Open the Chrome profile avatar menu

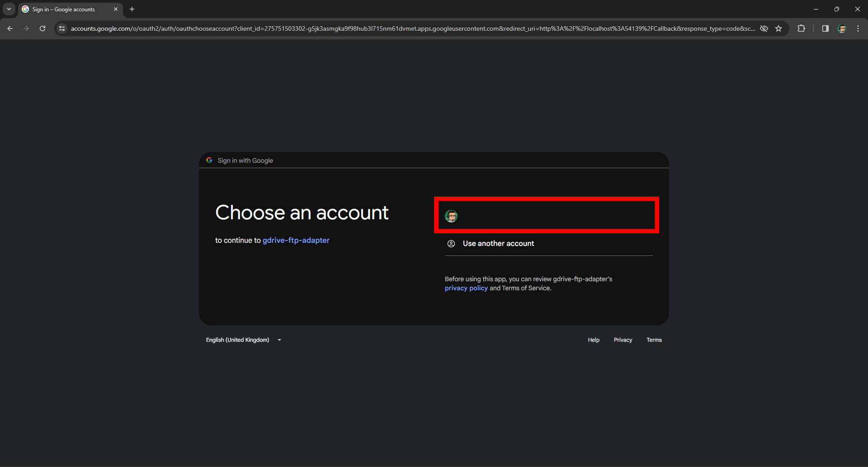842,28
